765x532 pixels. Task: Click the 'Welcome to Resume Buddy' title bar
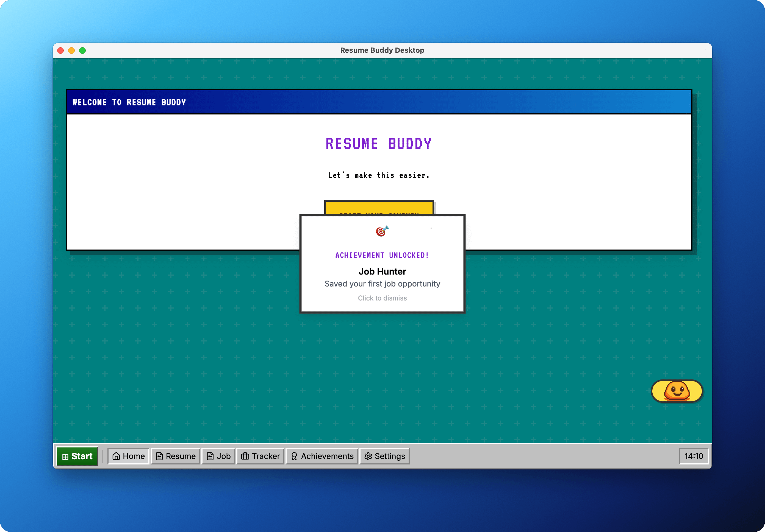coord(379,102)
